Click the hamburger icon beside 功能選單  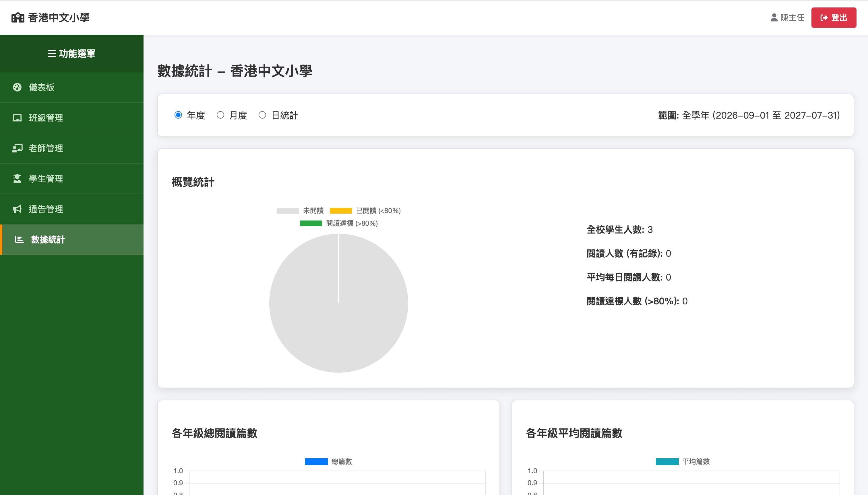click(x=52, y=53)
